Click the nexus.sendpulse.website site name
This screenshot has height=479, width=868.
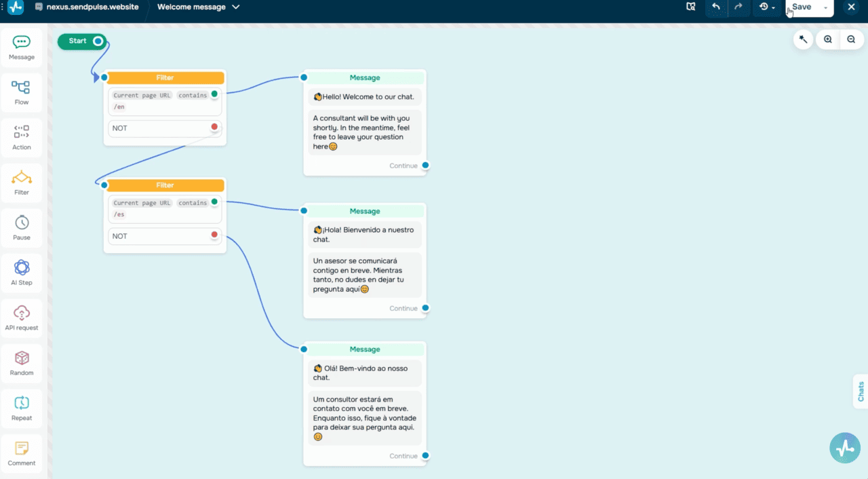point(92,7)
